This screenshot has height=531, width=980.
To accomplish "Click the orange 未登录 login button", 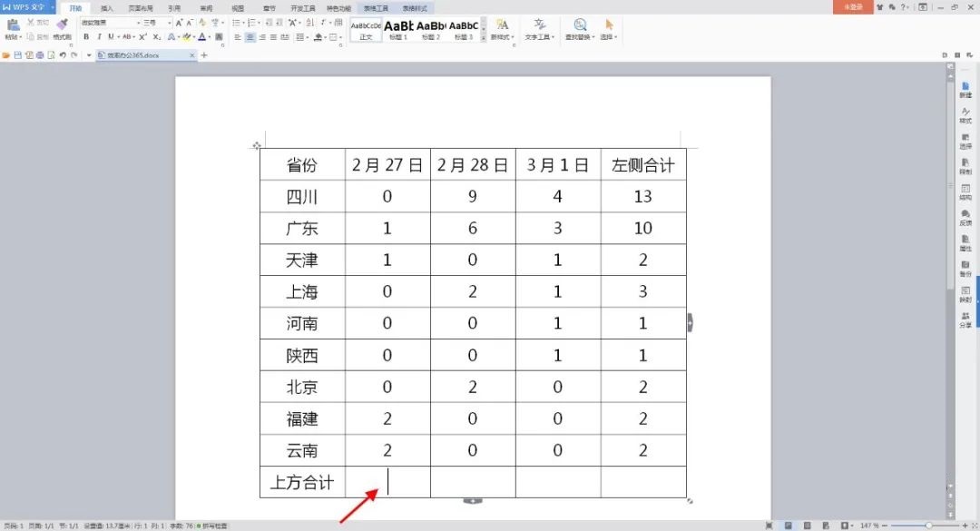I will (852, 7).
